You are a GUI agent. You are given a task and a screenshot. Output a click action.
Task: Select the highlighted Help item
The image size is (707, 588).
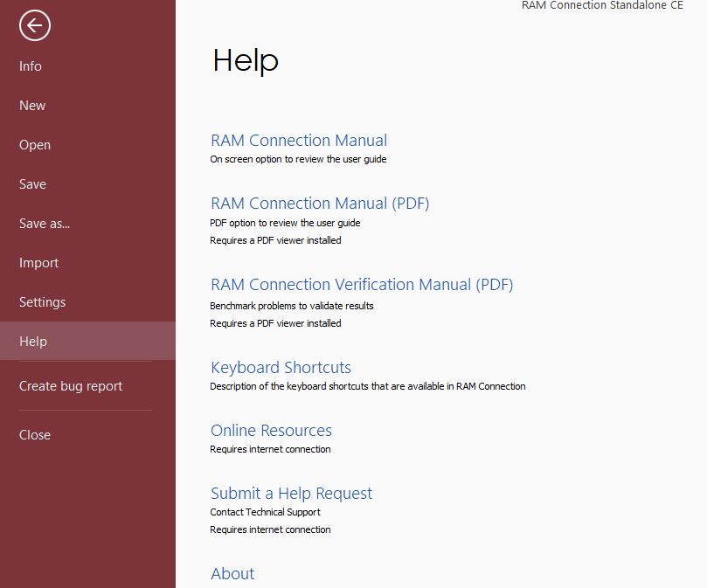click(87, 341)
